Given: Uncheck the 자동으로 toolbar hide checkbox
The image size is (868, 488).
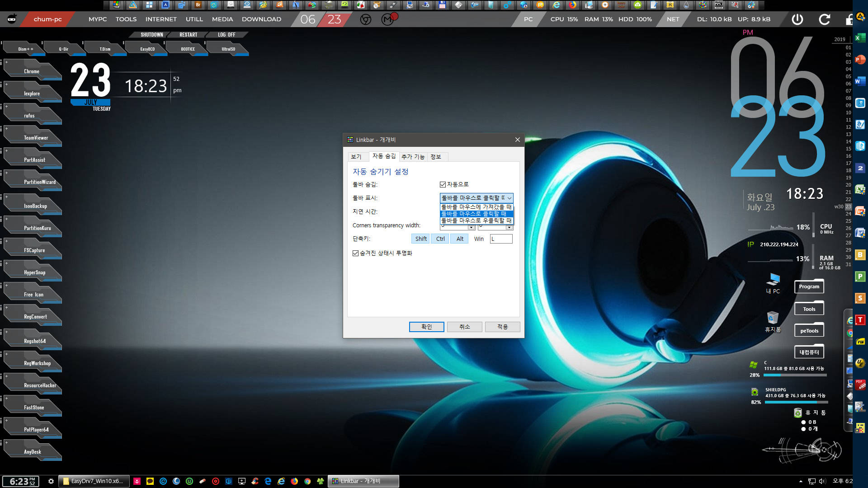Looking at the screenshot, I should [443, 184].
